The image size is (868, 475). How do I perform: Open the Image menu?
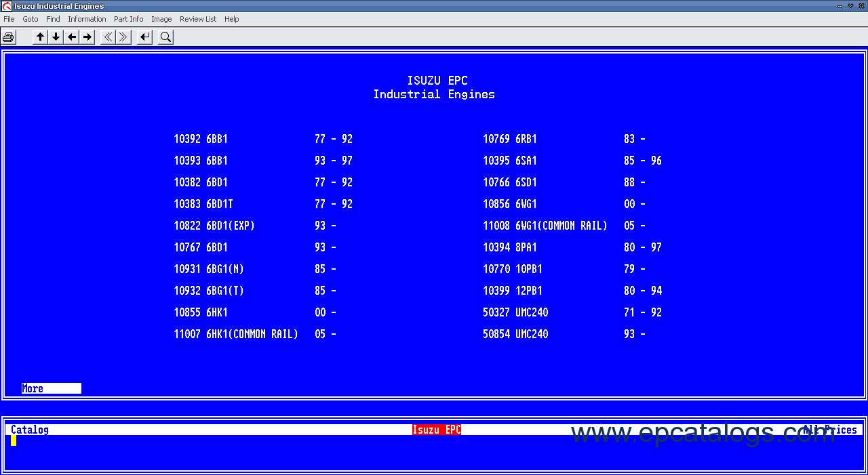[x=161, y=19]
